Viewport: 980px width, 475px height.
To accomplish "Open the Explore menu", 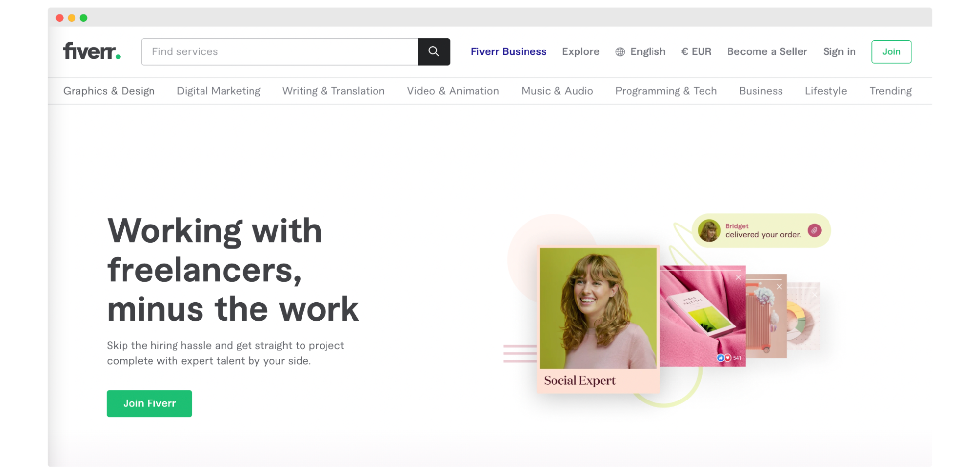I will pyautogui.click(x=580, y=51).
